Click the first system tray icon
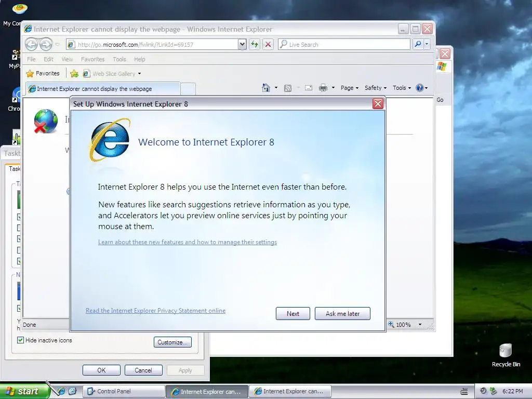 coord(483,391)
